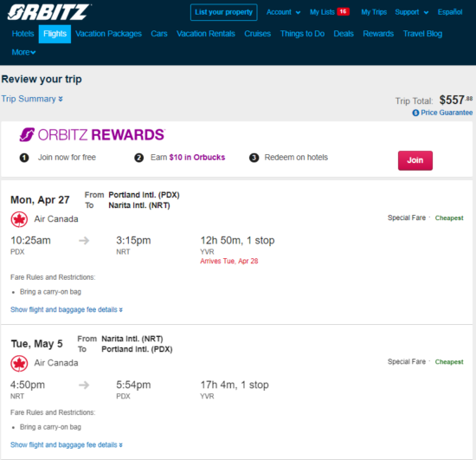476x460 pixels.
Task: Click the Join rewards button
Action: pos(415,160)
